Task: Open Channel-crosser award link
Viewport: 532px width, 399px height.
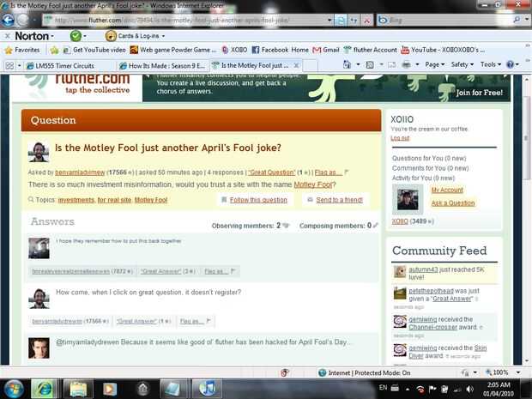Action: (x=432, y=327)
